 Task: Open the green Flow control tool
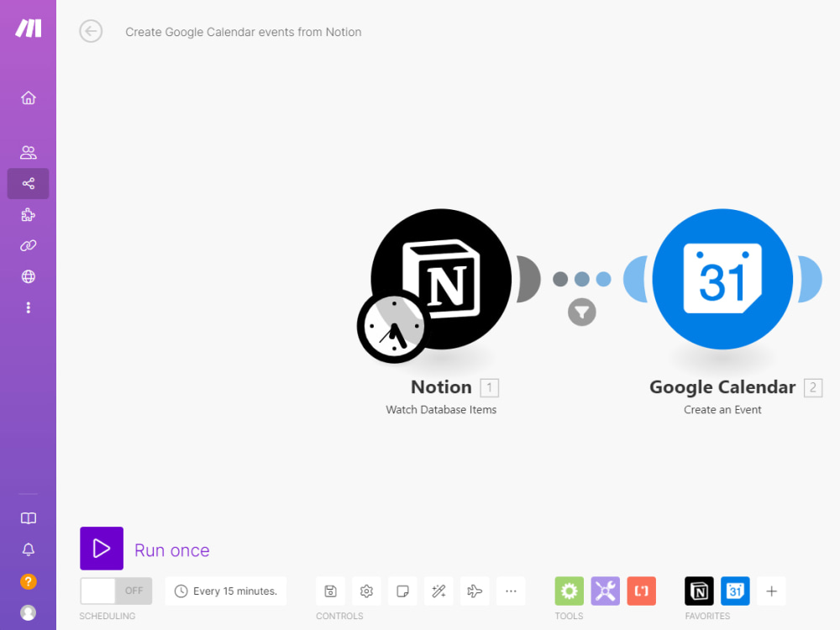pos(569,591)
